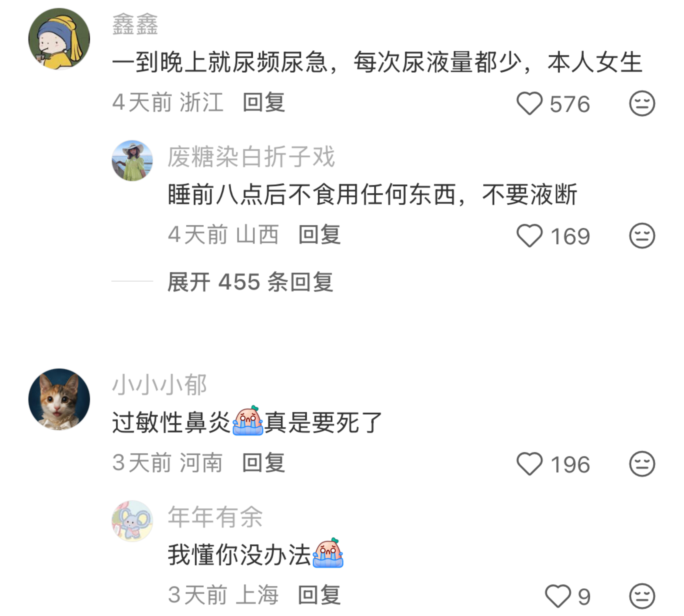Reply to 小小小郁's comment from 河南
Screen dimensions: 684x616
[264, 463]
